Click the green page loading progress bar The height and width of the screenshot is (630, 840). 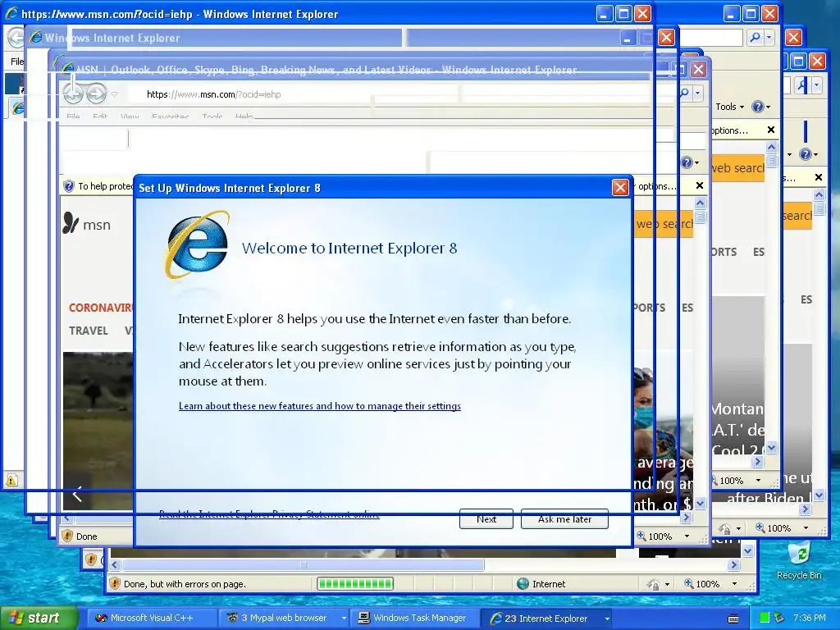coord(355,583)
